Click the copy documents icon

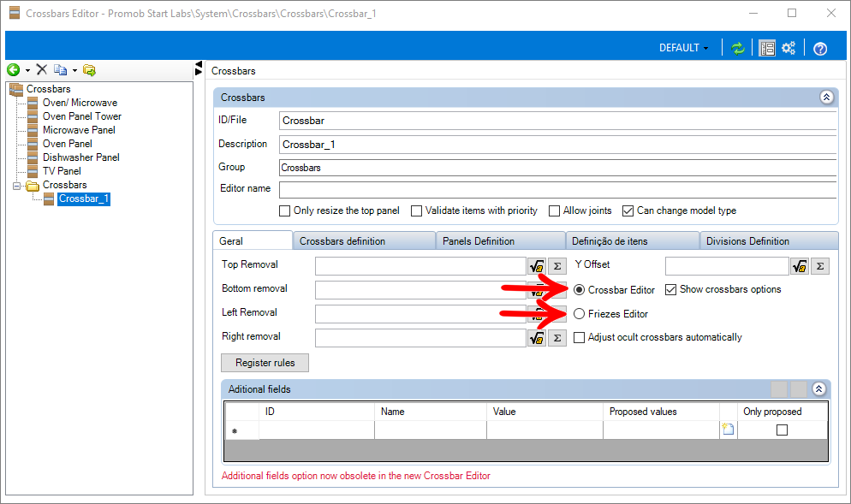click(60, 70)
